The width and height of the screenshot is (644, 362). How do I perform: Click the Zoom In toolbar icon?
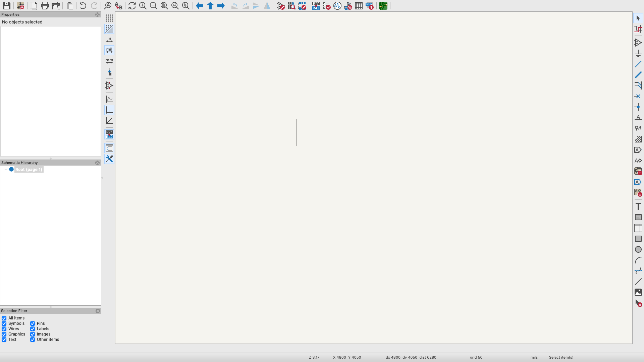143,6
